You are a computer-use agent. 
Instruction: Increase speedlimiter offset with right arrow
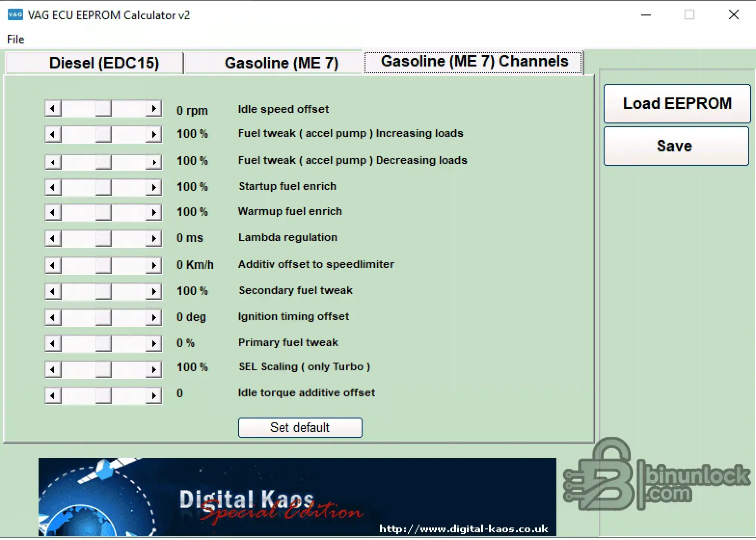tap(154, 265)
